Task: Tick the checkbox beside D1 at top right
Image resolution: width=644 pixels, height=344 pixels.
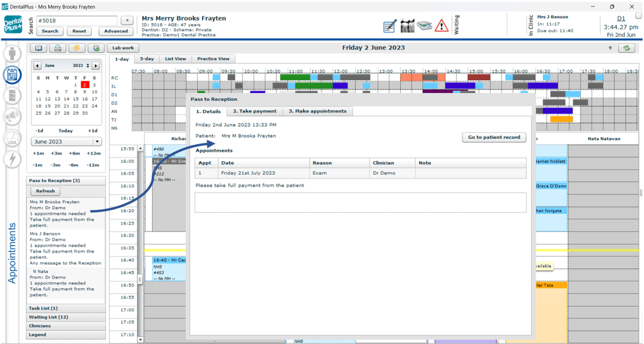Action: point(638,16)
